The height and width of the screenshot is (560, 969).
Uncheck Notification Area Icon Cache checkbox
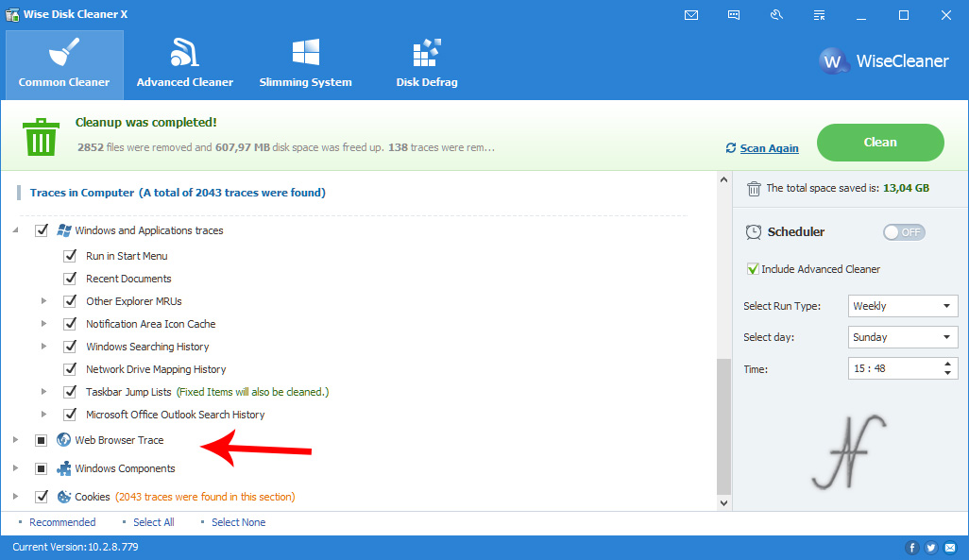(x=70, y=323)
